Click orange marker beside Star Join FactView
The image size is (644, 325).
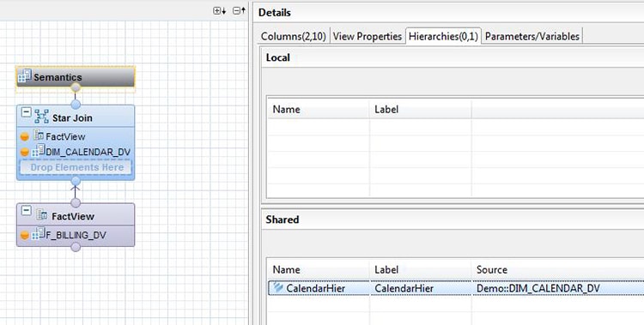pyautogui.click(x=25, y=136)
